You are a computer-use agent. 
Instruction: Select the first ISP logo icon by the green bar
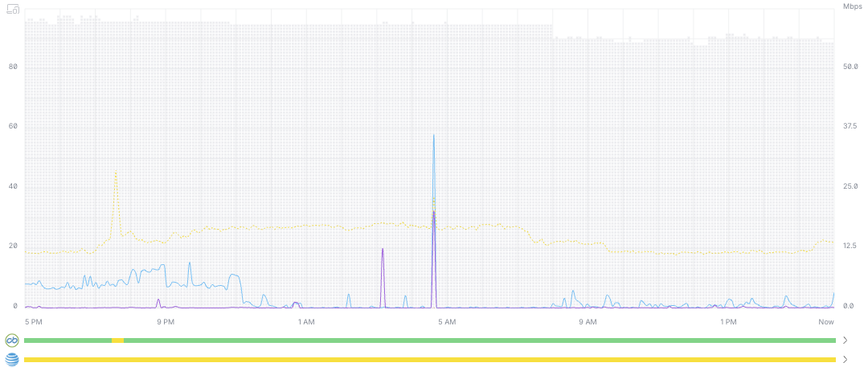pos(12,340)
